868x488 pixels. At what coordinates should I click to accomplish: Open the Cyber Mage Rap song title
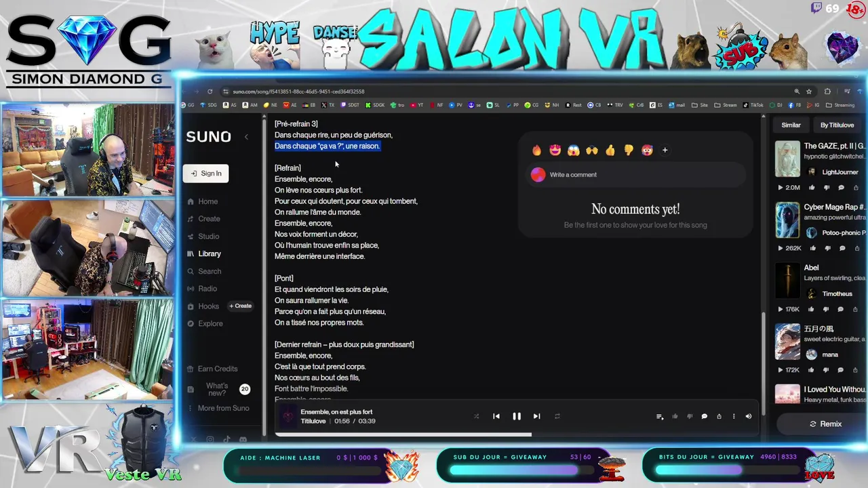click(834, 207)
